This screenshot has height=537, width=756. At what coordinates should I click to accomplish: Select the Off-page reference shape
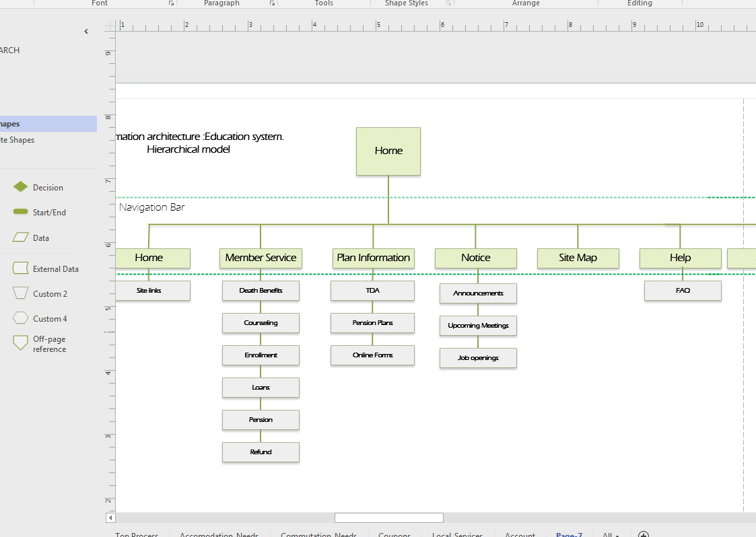tap(20, 343)
